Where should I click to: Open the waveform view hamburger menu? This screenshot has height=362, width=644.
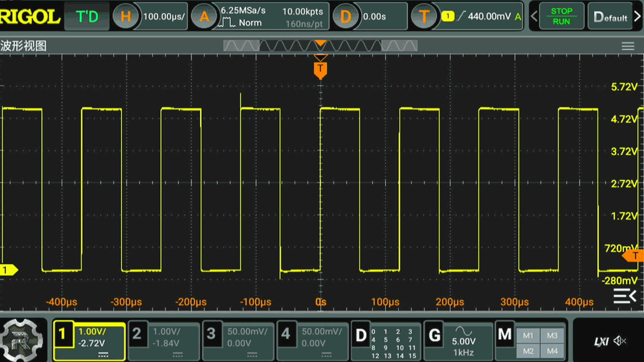(628, 46)
